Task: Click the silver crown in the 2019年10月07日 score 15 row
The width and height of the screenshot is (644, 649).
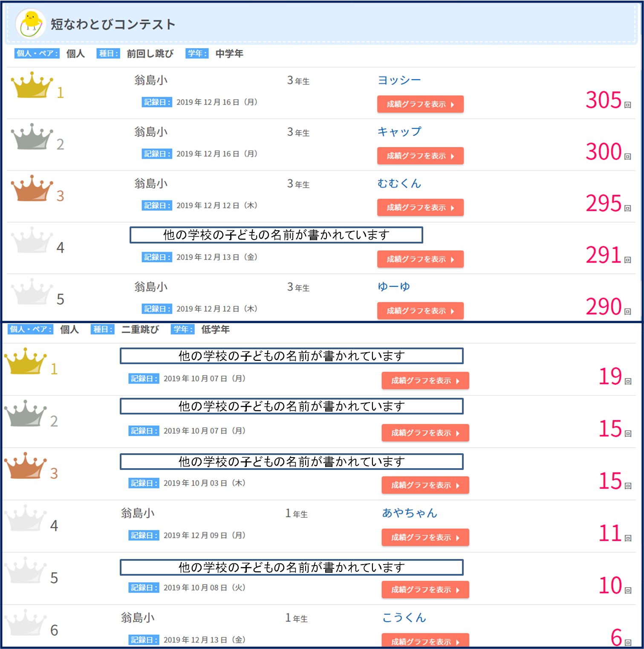Action: click(x=26, y=413)
